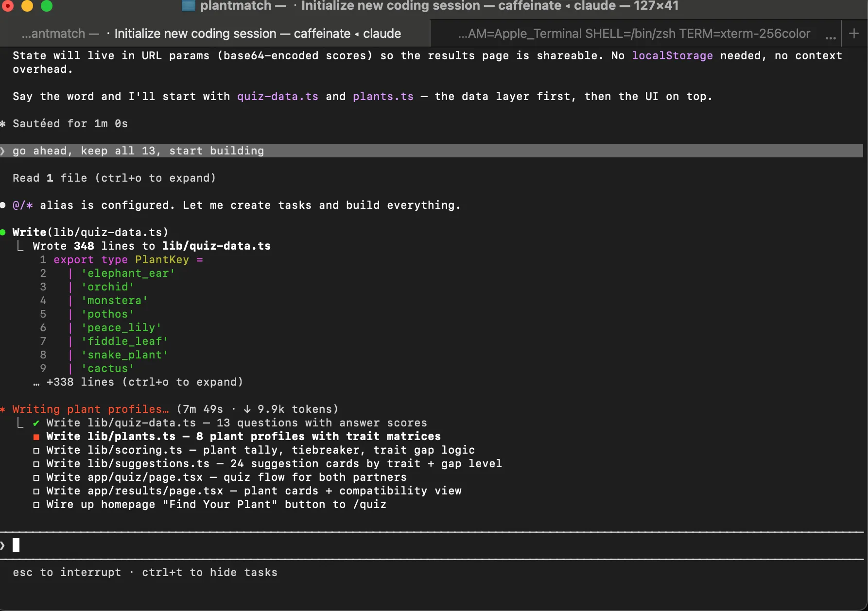Click 'ctrl+t to hide tasks' hint
Viewport: 868px width, 611px height.
pyautogui.click(x=209, y=573)
